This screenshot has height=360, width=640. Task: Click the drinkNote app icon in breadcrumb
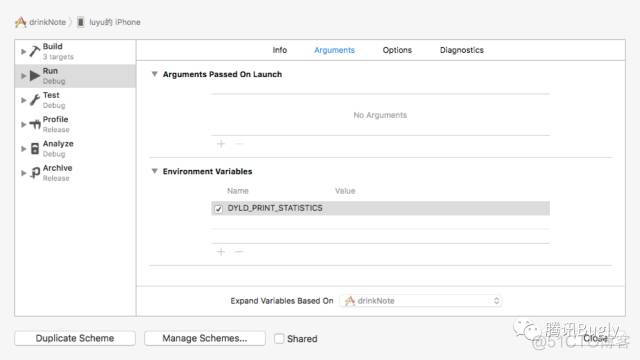click(x=20, y=22)
